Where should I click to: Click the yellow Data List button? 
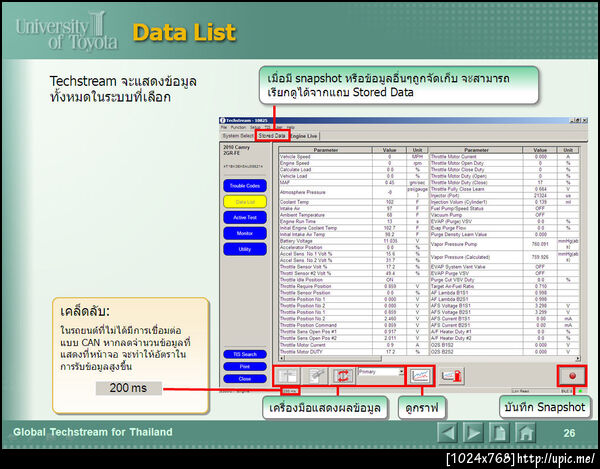(245, 202)
